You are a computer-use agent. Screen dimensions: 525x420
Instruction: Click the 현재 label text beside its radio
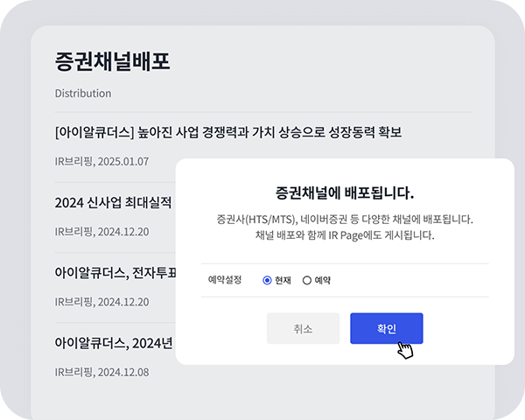(283, 280)
